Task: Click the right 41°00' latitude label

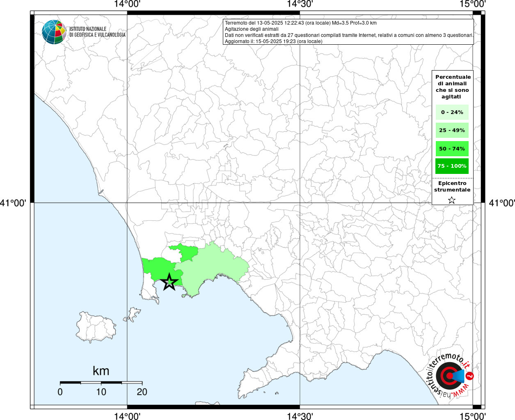Action: tap(501, 203)
